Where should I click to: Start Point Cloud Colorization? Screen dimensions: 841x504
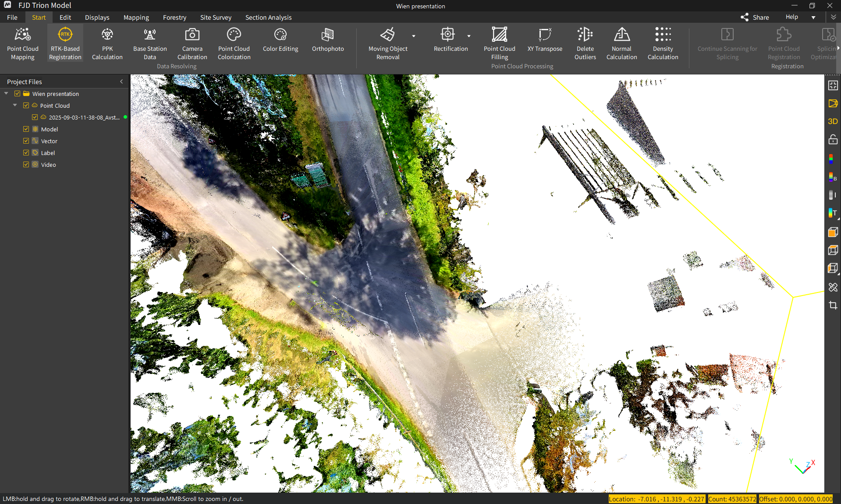(234, 42)
